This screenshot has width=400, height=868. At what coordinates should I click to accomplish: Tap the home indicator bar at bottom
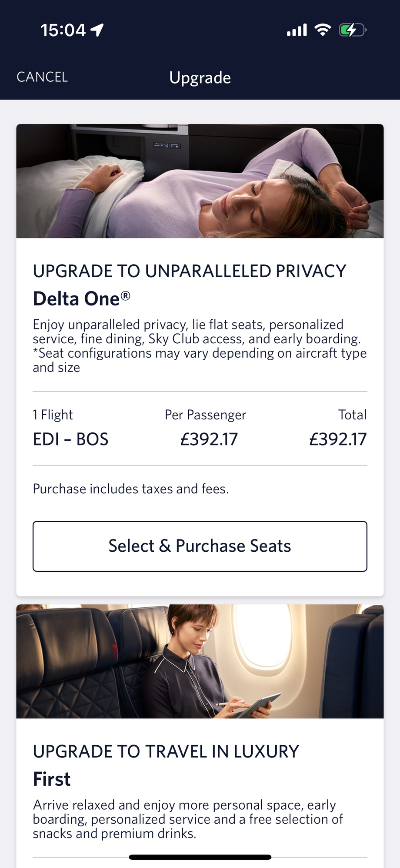click(x=200, y=857)
